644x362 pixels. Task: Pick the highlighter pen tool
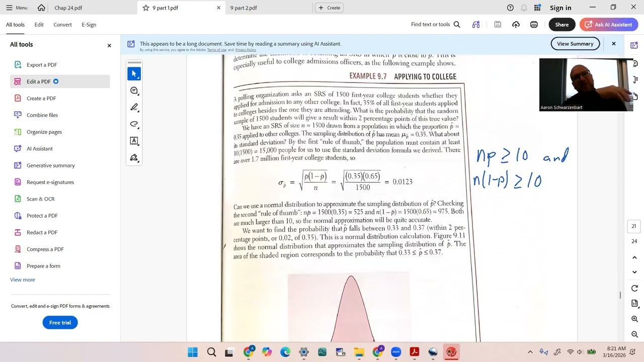point(134,107)
